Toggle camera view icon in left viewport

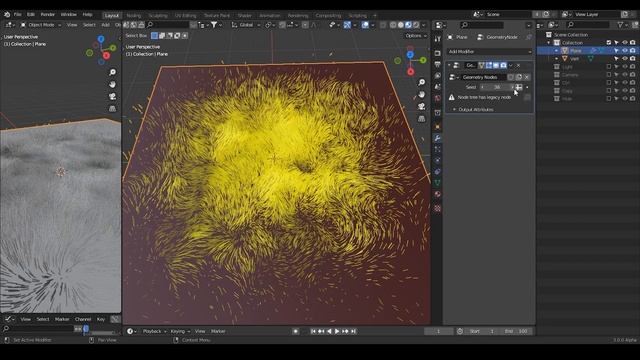pyautogui.click(x=112, y=96)
